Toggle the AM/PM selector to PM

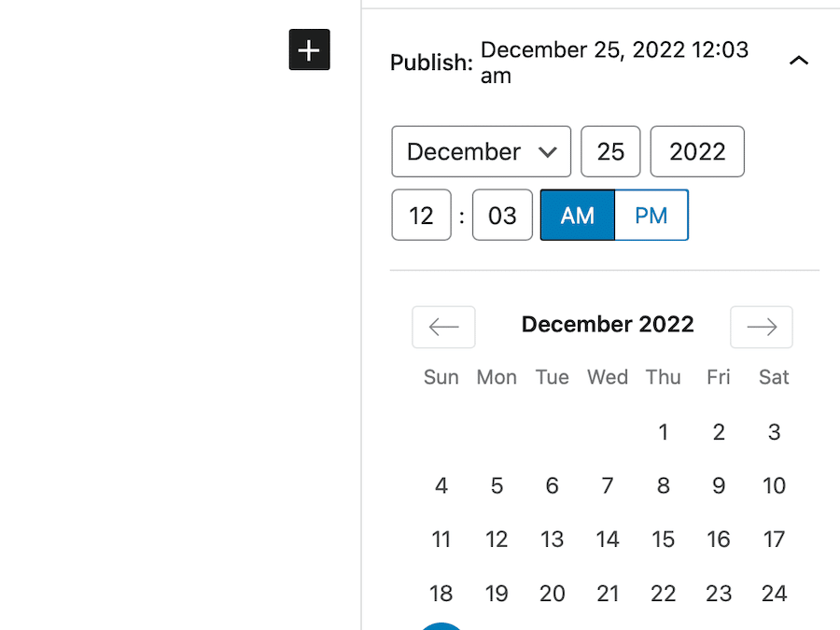point(651,215)
